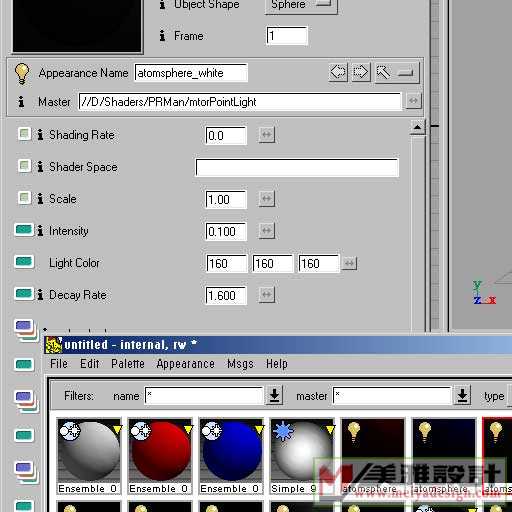The width and height of the screenshot is (512, 512).
Task: Click the pick-arrow icon next to Appearance Name
Action: tap(384, 72)
